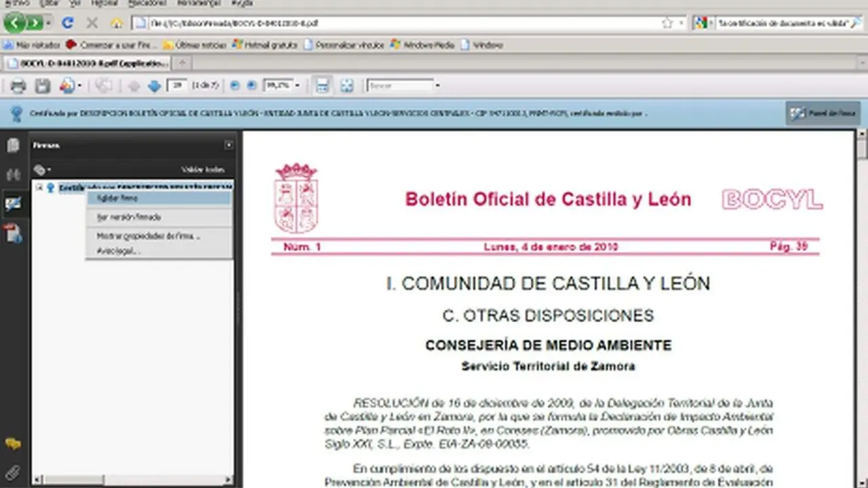This screenshot has height=488, width=868.
Task: Choose 'Mostrar propiedades de firma' menu entry
Action: point(148,237)
